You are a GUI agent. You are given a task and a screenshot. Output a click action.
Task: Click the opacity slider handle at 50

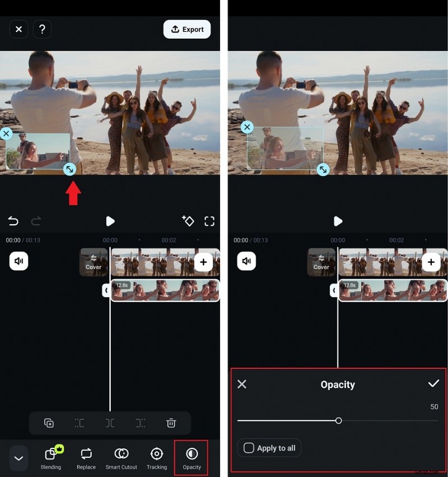339,420
